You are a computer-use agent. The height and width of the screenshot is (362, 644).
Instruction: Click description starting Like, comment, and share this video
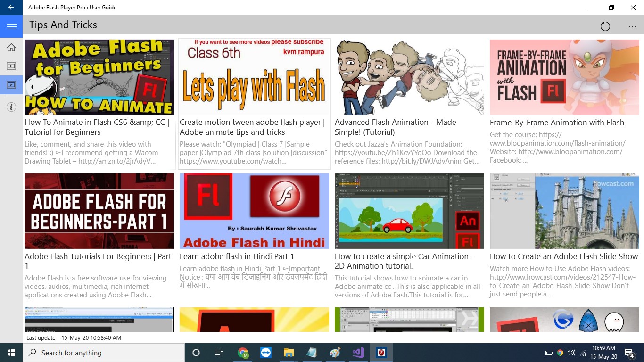pos(91,153)
